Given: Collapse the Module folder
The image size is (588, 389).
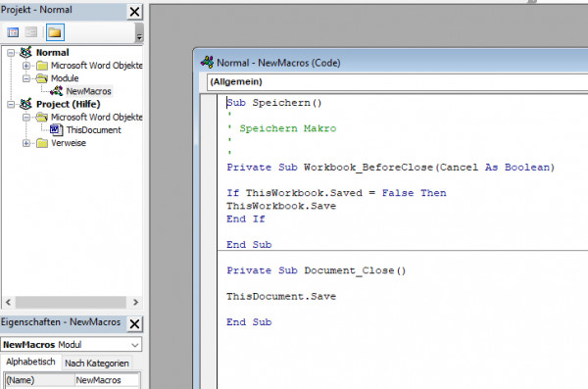Looking at the screenshot, I should tap(26, 78).
